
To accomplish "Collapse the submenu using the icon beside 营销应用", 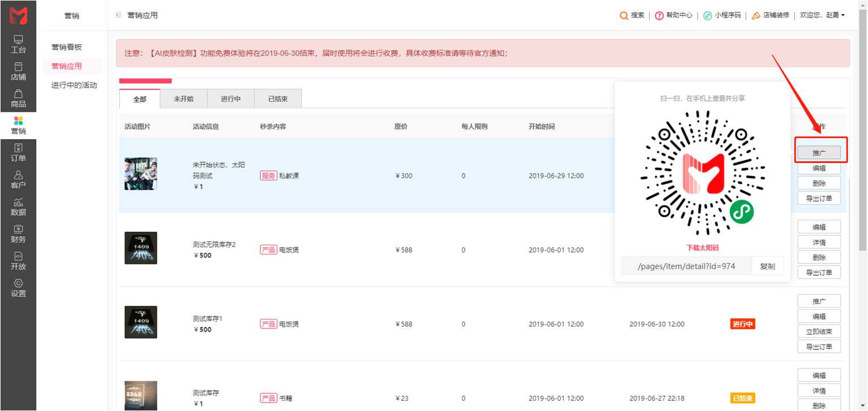I will pyautogui.click(x=119, y=15).
